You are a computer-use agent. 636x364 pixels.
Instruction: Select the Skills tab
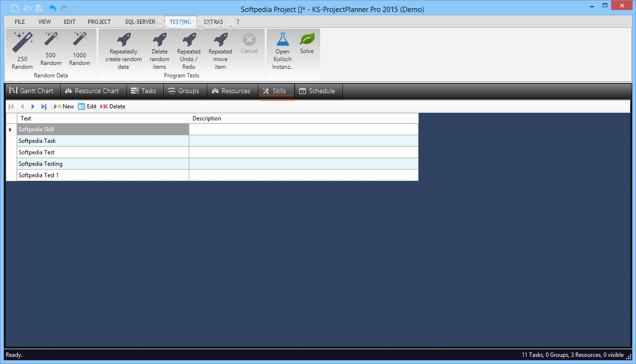(x=276, y=91)
